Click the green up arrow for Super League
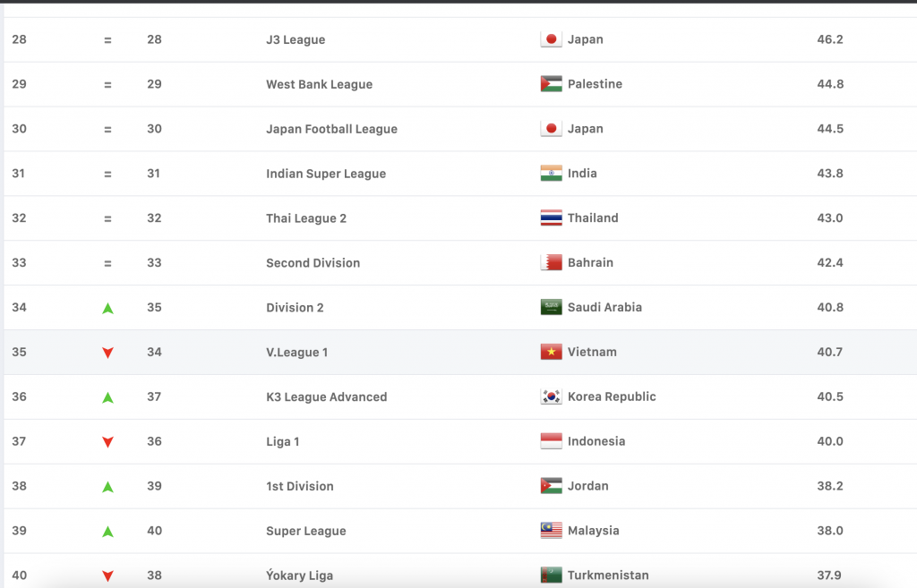The image size is (917, 588). coord(107,532)
